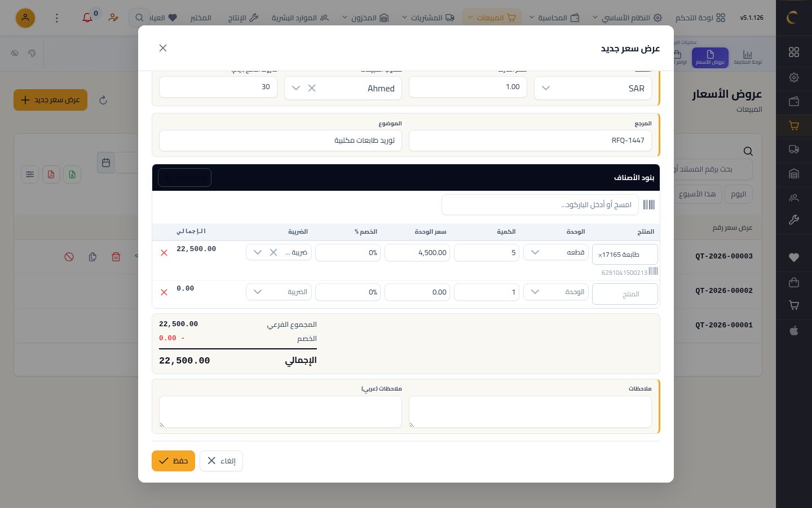Screen dimensions: 812x508
Task: Open the notifications bell
Action: pos(87,17)
